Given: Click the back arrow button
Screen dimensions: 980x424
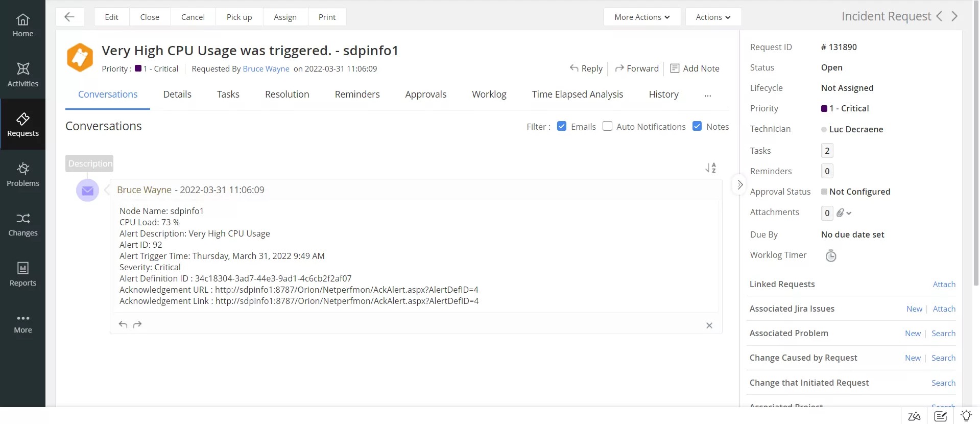Looking at the screenshot, I should pos(69,17).
